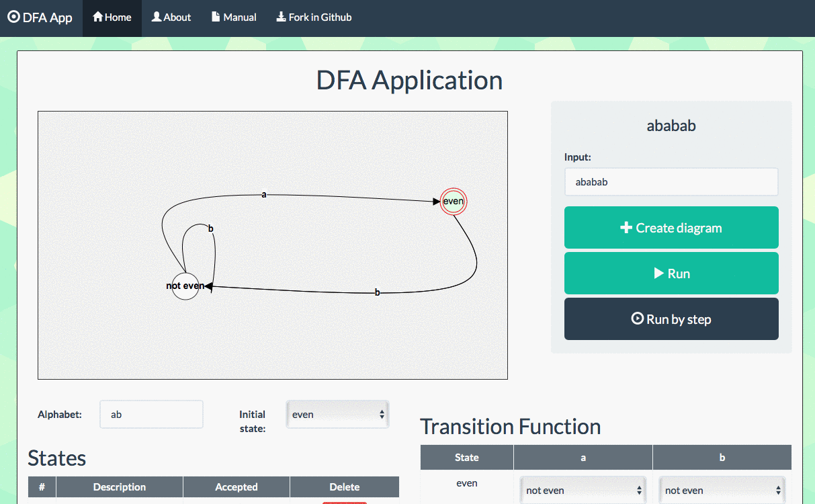The image size is (815, 504).
Task: Switch to the About page
Action: pyautogui.click(x=171, y=17)
